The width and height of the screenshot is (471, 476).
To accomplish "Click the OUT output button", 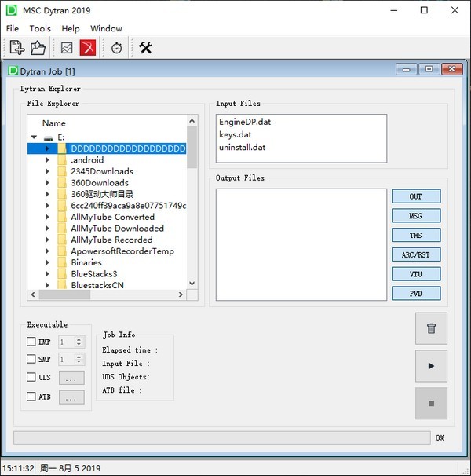I will tap(416, 196).
